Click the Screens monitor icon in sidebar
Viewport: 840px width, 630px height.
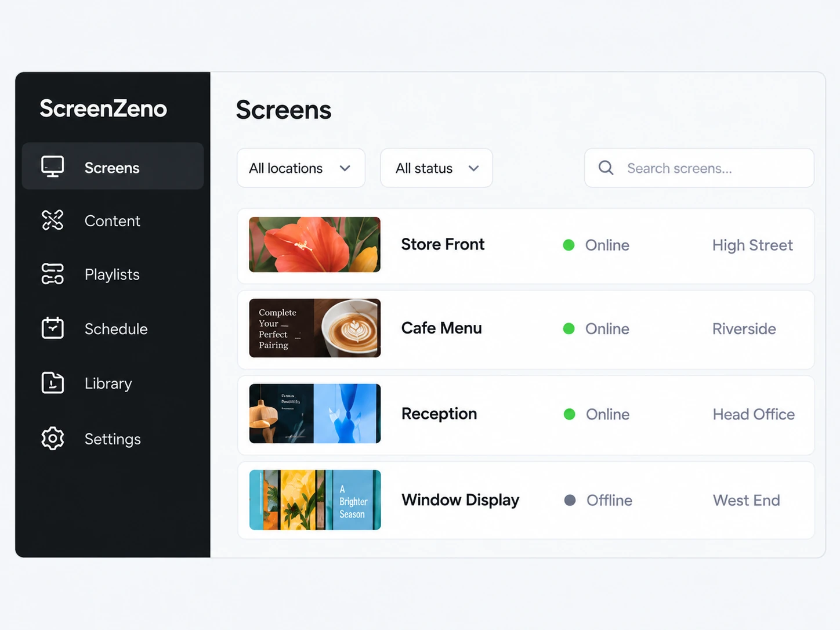pyautogui.click(x=52, y=166)
